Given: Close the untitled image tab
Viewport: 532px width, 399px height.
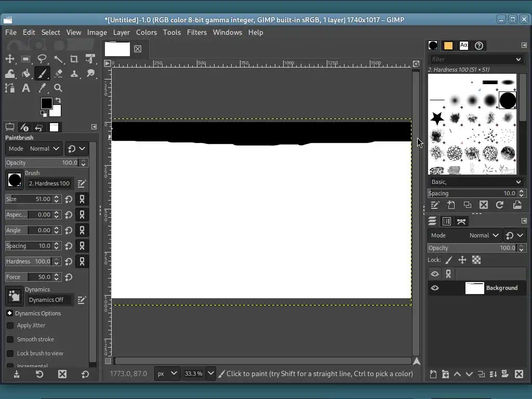Looking at the screenshot, I should point(137,49).
